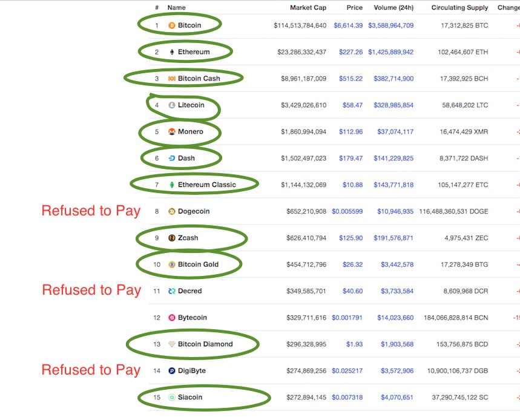Sort by the Price column header

coord(355,7)
